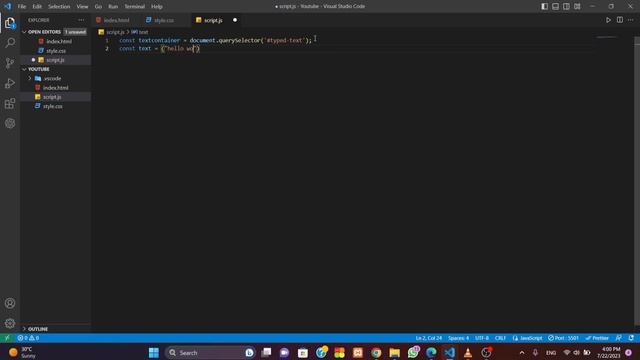640x360 pixels.
Task: Open the Run and Debug view
Action: (10, 83)
